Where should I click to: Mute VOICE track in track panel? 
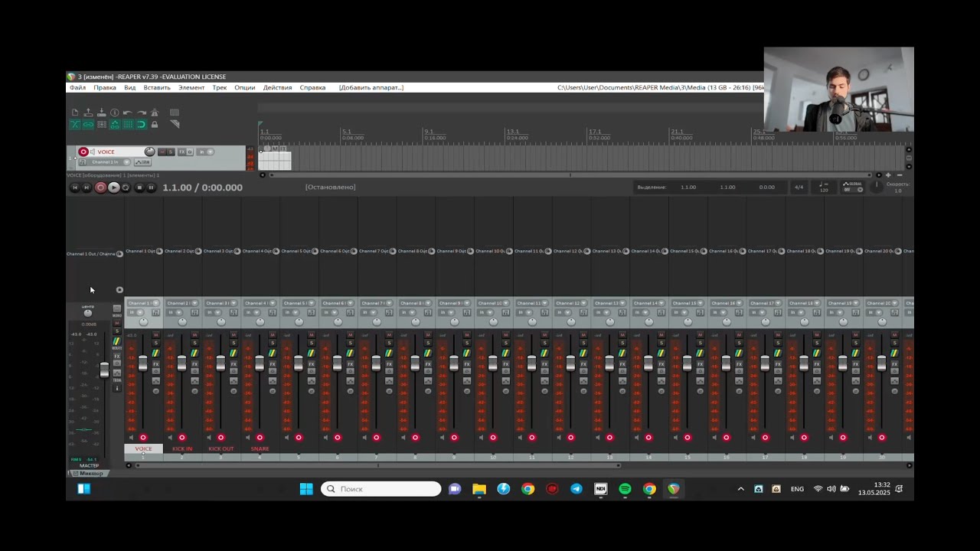tap(162, 152)
